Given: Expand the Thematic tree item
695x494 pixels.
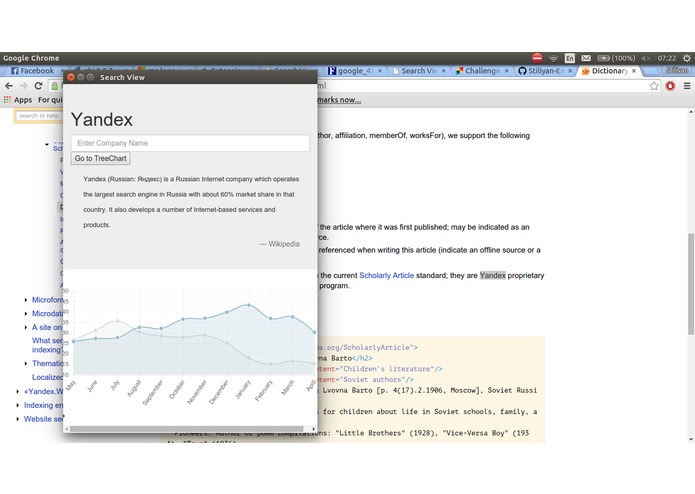Looking at the screenshot, I should point(26,364).
